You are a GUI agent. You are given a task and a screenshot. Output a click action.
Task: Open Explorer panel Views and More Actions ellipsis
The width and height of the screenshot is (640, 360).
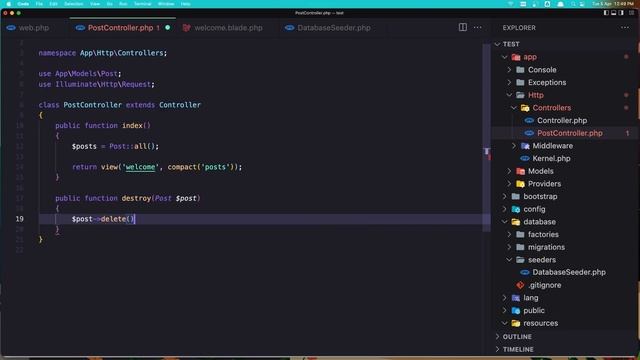(625, 27)
